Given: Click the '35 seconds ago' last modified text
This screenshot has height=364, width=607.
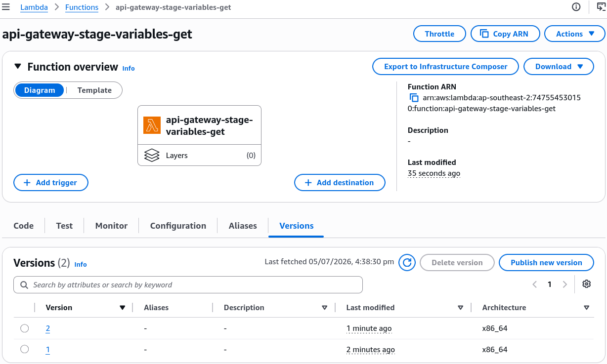Looking at the screenshot, I should click(x=434, y=173).
